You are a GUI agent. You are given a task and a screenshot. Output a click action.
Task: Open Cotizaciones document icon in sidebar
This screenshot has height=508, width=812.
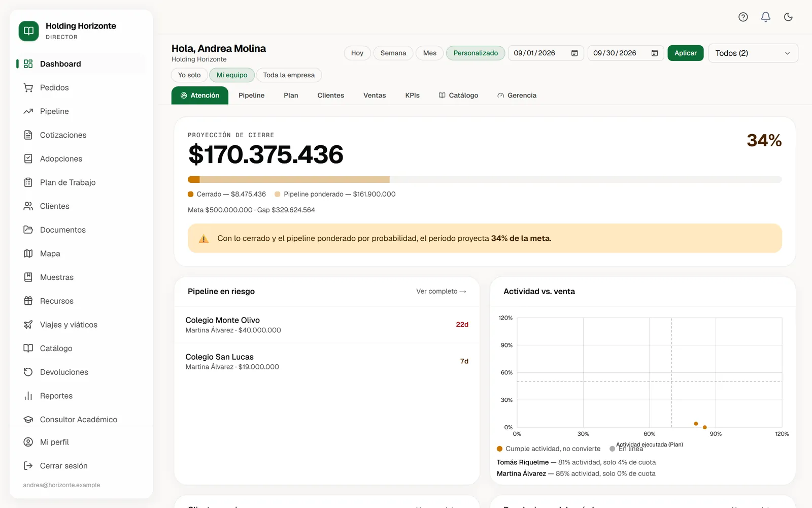click(x=28, y=135)
